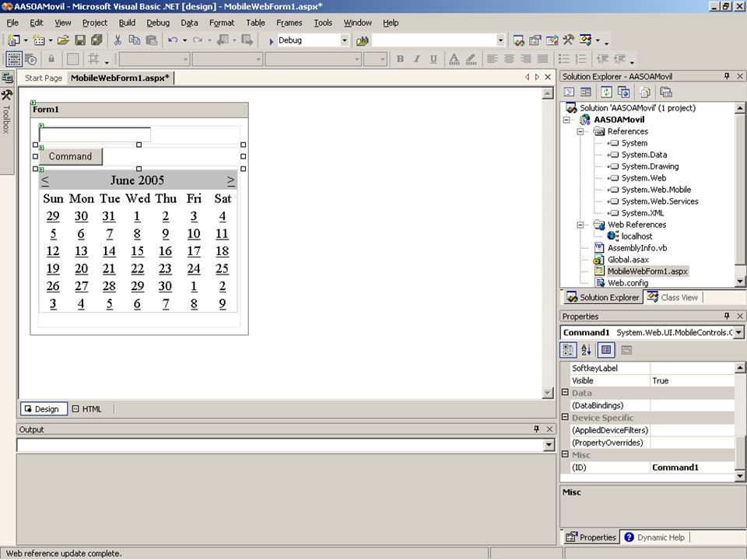Click View Code icon in Solution Explorer
This screenshot has width=747, height=560.
pos(569,92)
